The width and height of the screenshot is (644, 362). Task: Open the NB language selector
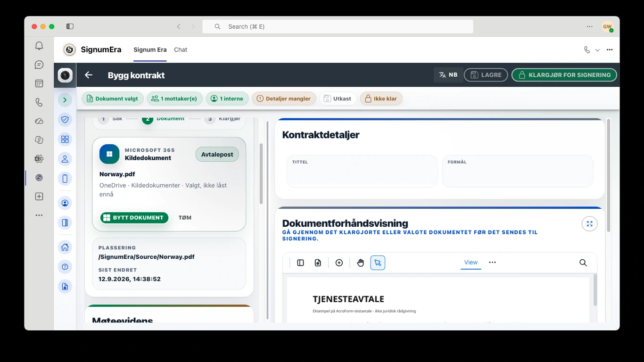point(448,75)
